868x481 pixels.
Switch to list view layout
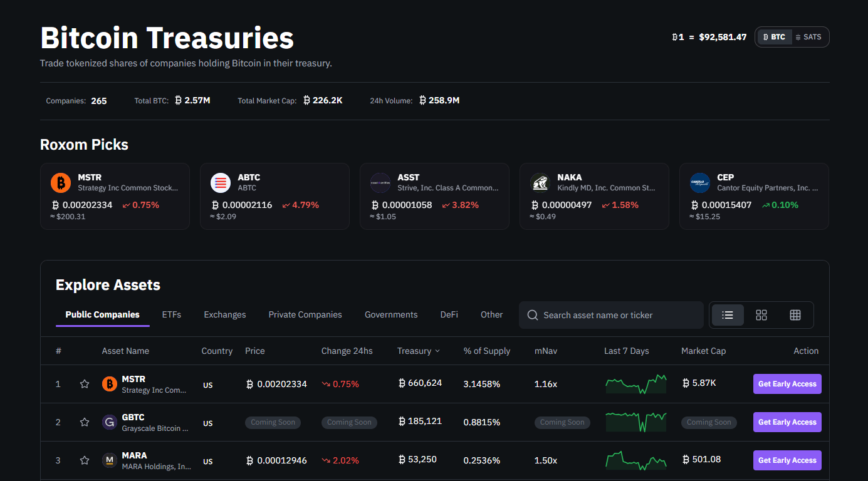[728, 315]
